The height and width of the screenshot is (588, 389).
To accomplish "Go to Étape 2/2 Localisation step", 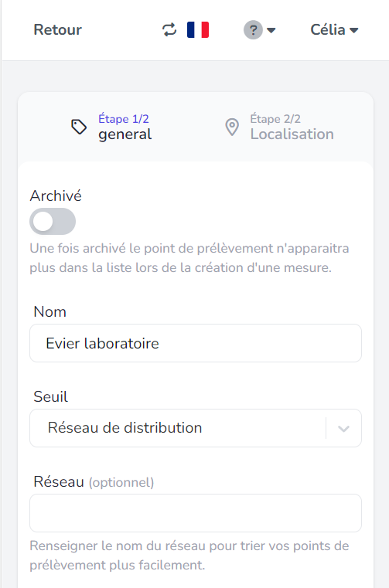I will pyautogui.click(x=279, y=127).
